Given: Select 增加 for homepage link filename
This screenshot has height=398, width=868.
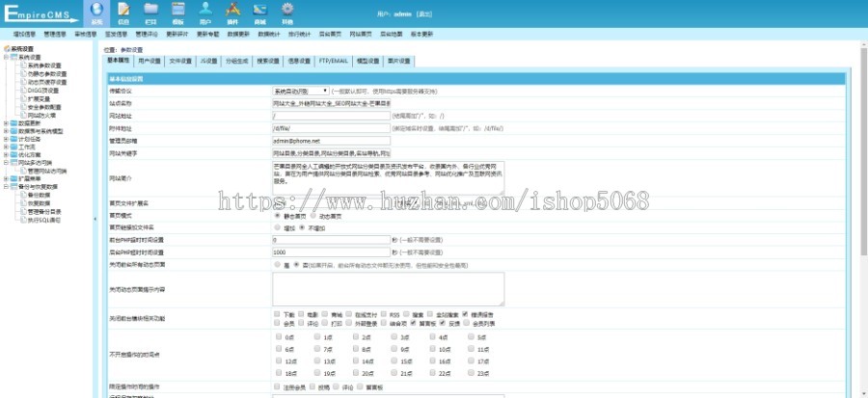Looking at the screenshot, I should click(x=278, y=227).
